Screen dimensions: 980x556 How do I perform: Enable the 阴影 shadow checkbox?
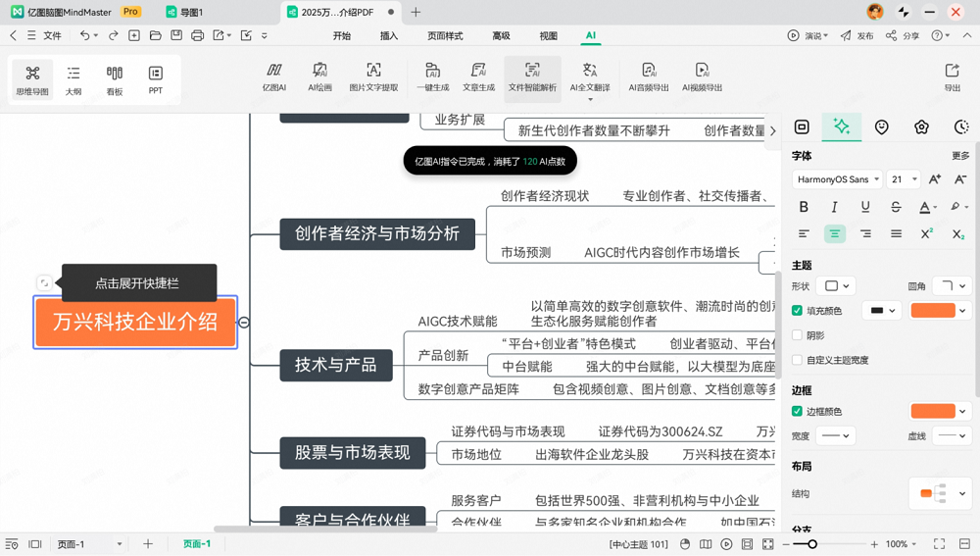[x=797, y=335]
